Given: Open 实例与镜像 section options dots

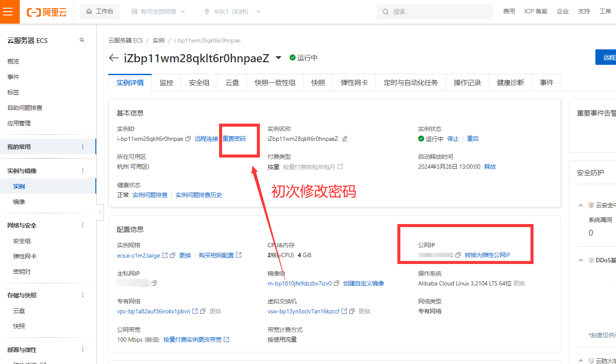Looking at the screenshot, I should tap(83, 170).
